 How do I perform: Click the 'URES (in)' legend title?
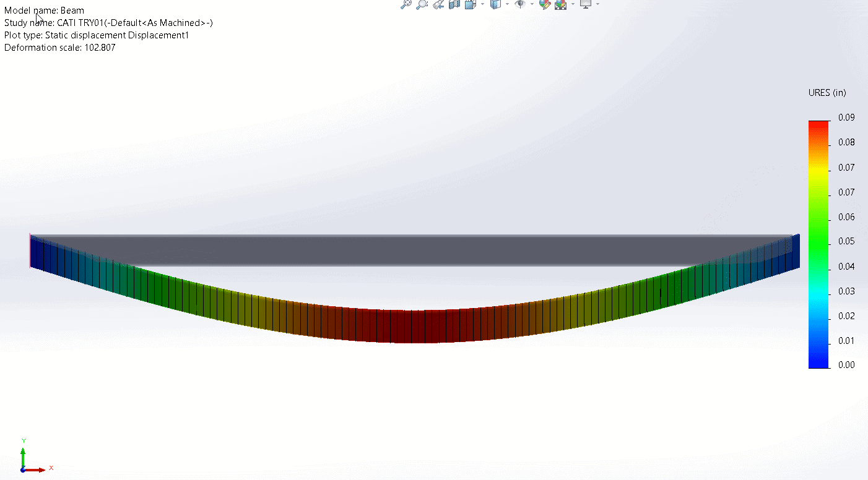tap(827, 93)
